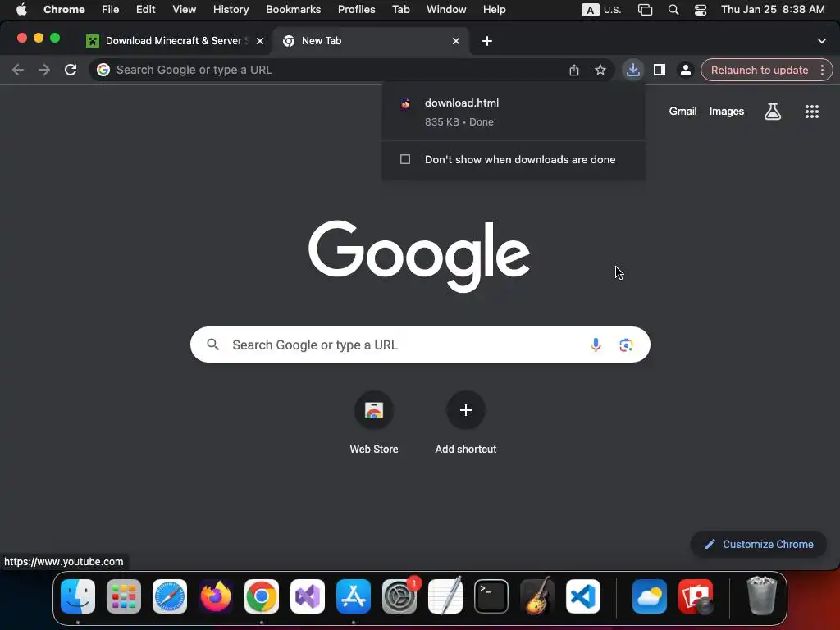
Task: Open Spotlight search in menu bar
Action: [673, 10]
